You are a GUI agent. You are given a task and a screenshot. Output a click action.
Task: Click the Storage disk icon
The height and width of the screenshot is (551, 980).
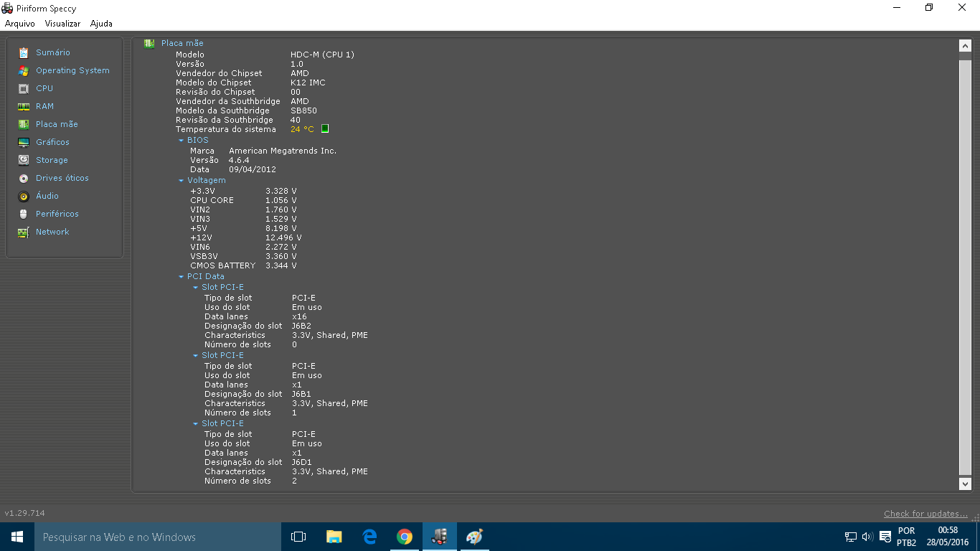coord(24,160)
